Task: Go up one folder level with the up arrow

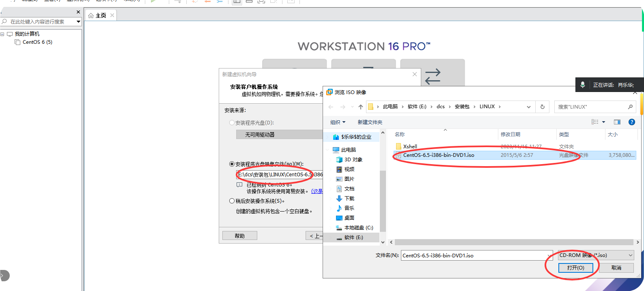Action: (360, 107)
